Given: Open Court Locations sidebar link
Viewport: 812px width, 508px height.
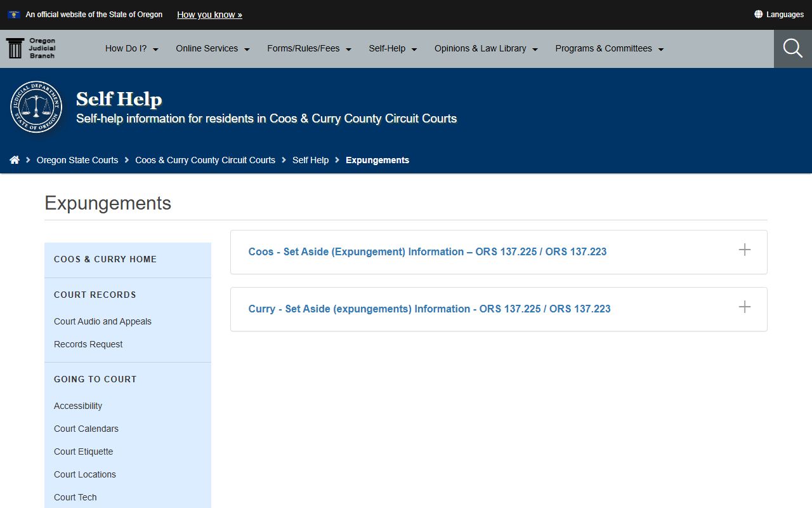Looking at the screenshot, I should pos(85,474).
